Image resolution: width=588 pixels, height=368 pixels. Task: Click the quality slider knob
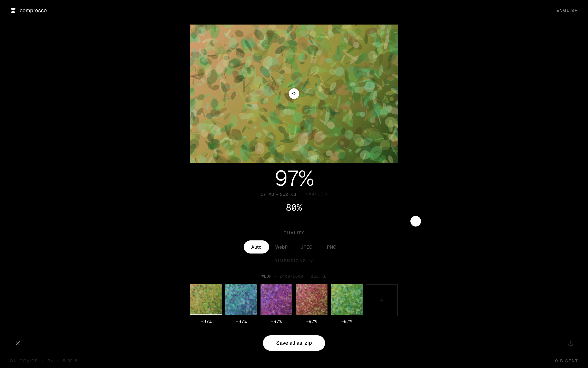click(415, 221)
